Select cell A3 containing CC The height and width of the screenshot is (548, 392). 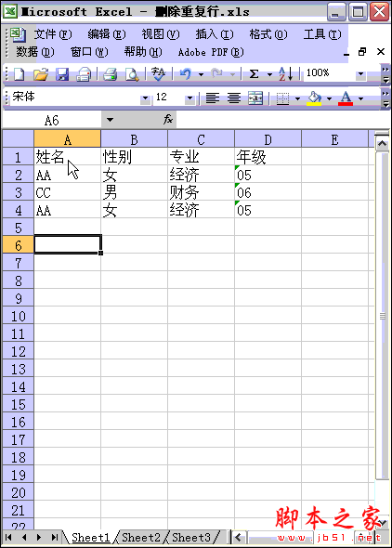tap(68, 192)
